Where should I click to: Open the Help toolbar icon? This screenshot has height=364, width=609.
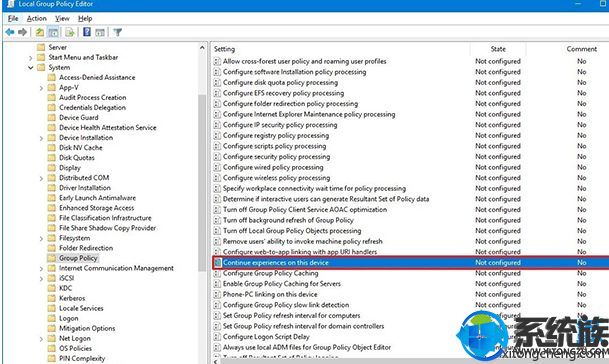(x=87, y=32)
